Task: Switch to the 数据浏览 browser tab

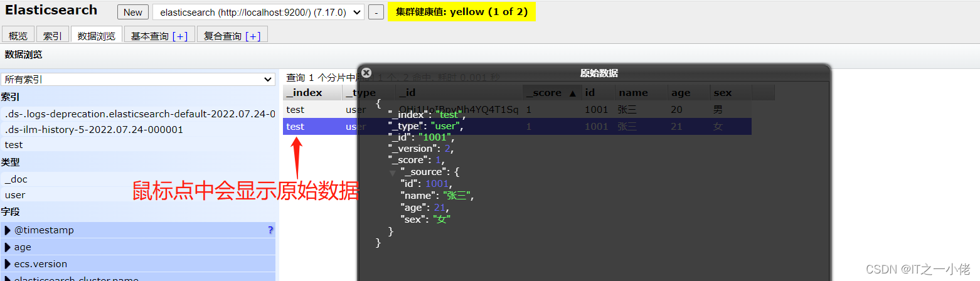Action: (x=97, y=36)
